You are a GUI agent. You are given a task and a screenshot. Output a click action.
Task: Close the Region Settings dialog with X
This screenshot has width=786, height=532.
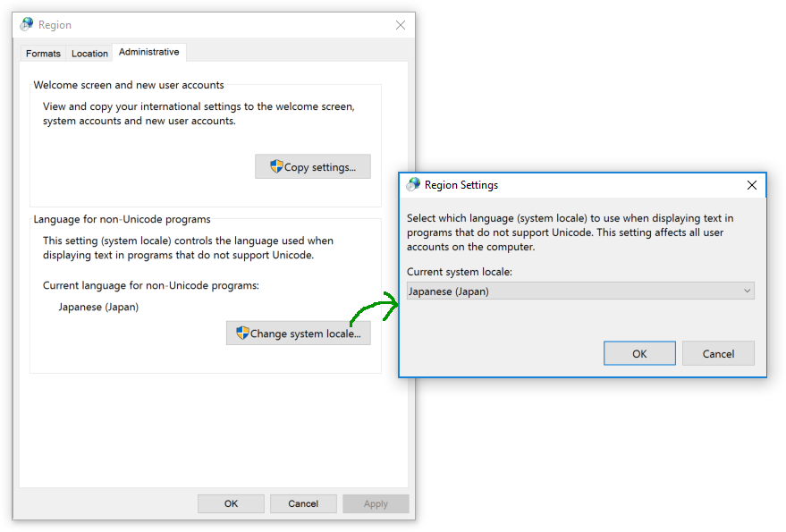coord(751,185)
